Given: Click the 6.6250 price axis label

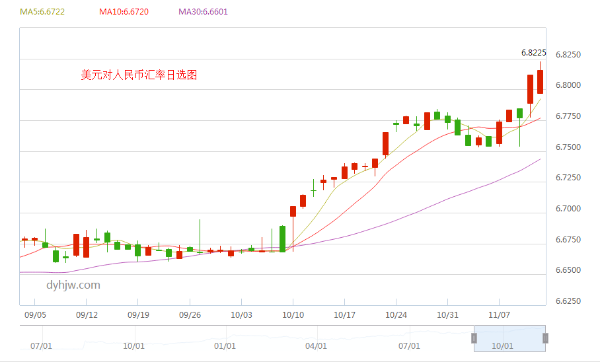Looking at the screenshot, I should click(x=568, y=301).
